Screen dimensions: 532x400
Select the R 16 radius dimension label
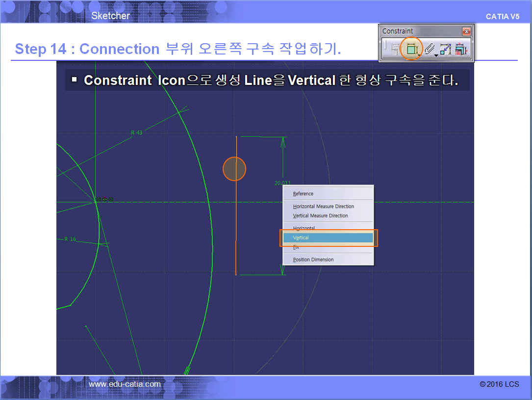tap(70, 240)
